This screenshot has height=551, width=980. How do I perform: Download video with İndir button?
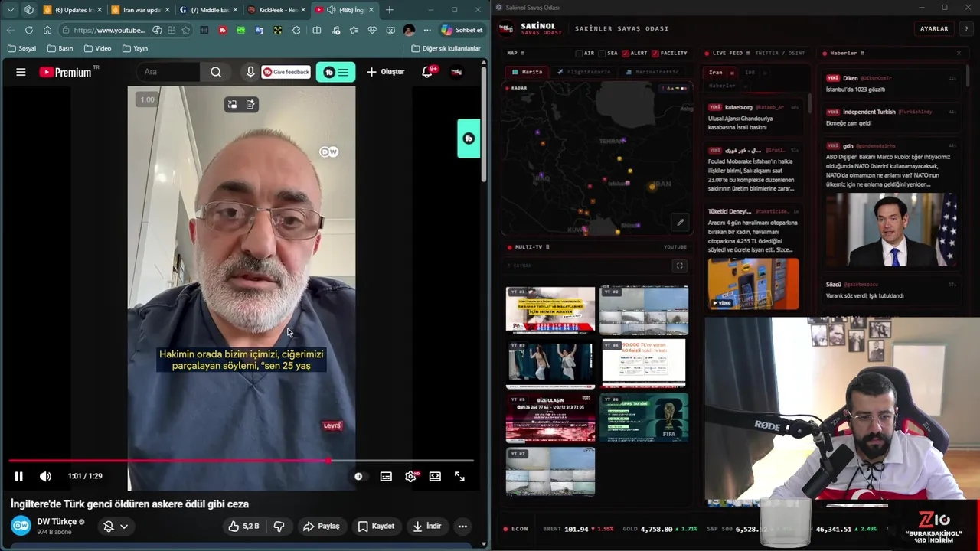pos(427,526)
